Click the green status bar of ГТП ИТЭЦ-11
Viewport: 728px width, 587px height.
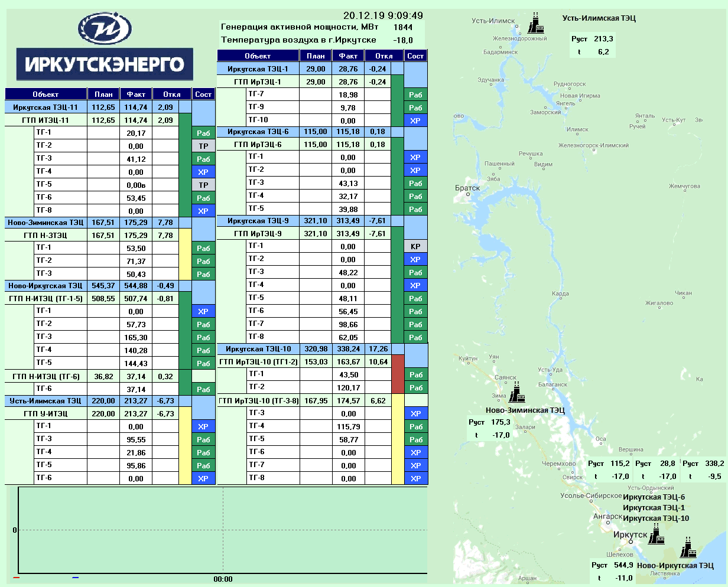pyautogui.click(x=184, y=165)
